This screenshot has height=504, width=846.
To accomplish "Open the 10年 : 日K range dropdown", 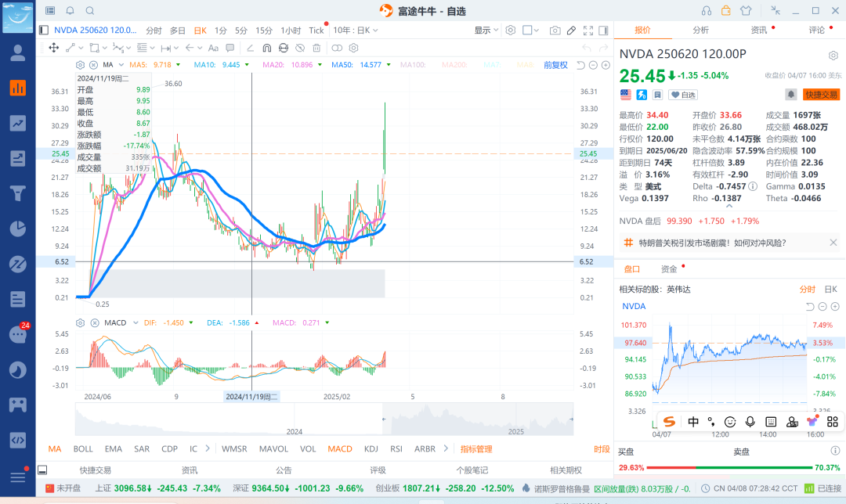I will click(355, 31).
